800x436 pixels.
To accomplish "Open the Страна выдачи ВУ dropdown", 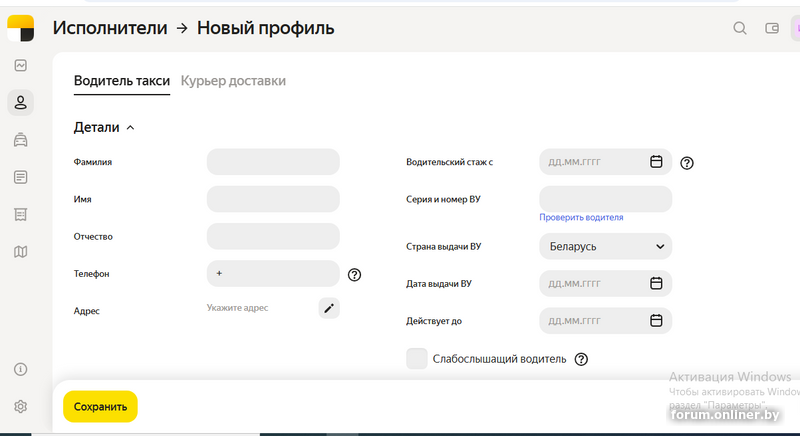I will 605,246.
